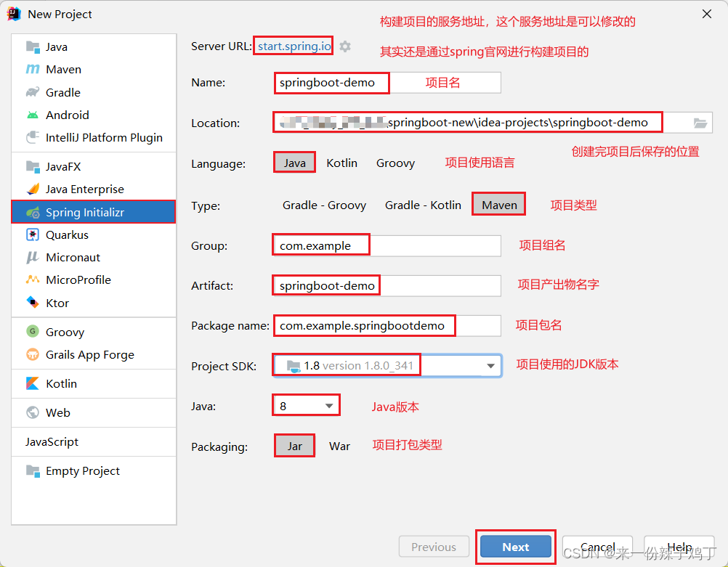Click the JavaFX folder icon
Image resolution: width=728 pixels, height=567 pixels.
[33, 166]
